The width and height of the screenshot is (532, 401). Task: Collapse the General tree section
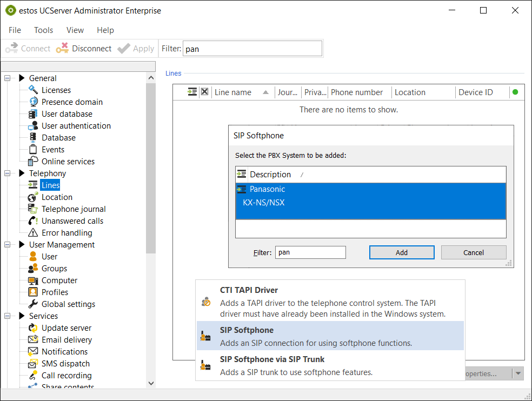(x=8, y=78)
